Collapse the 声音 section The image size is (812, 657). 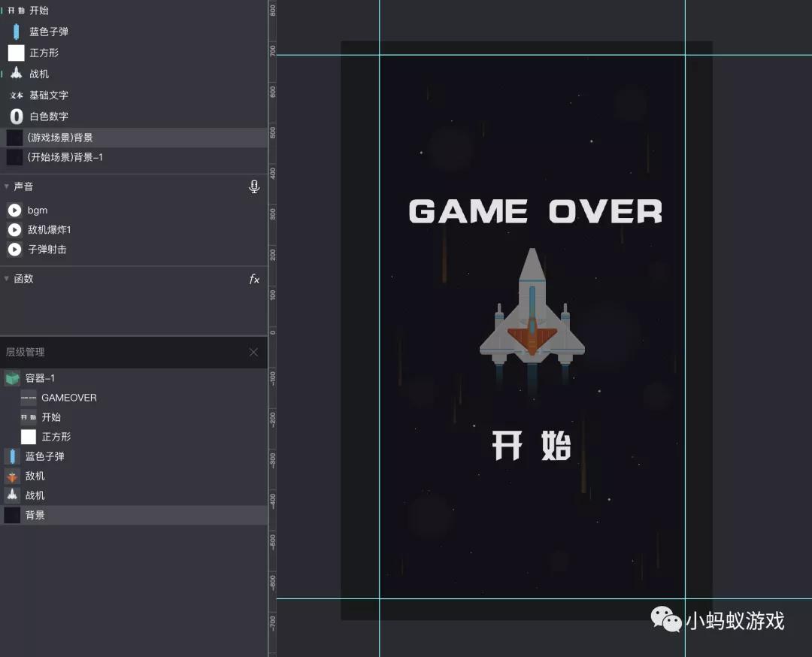[x=6, y=186]
